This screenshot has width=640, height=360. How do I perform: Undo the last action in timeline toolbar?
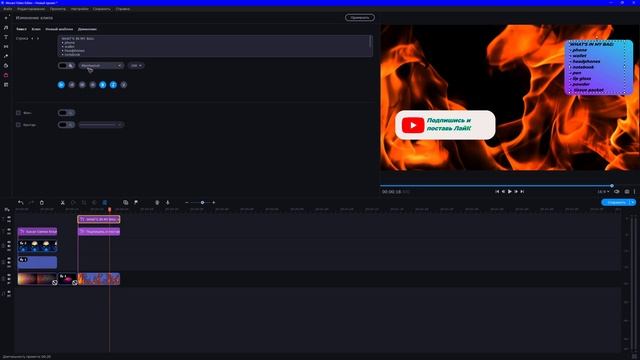[x=20, y=202]
